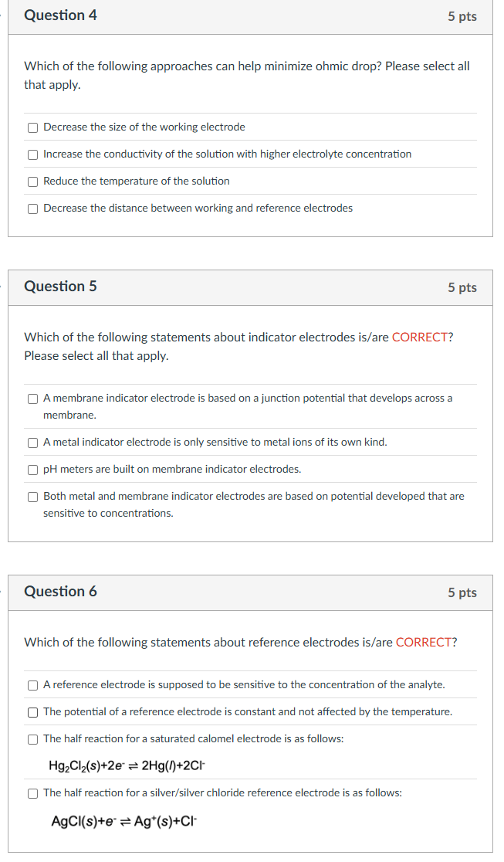Select the constant potential reference electrode statement
This screenshot has height=862, width=504.
tap(32, 711)
